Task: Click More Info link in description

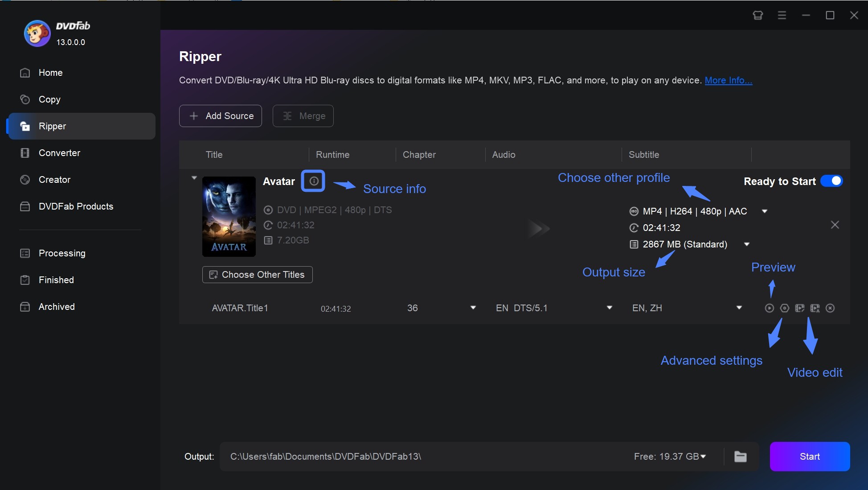Action: [x=728, y=80]
